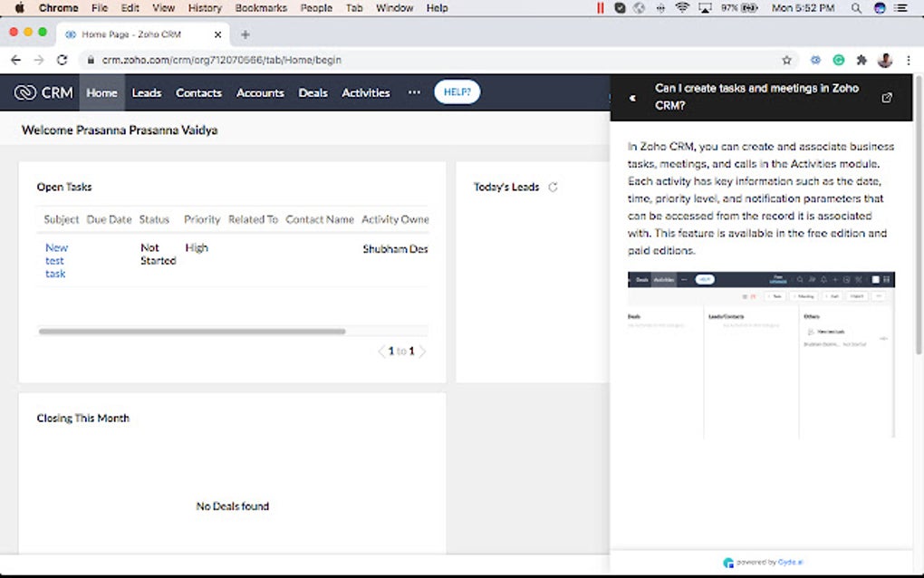Screen dimensions: 924x578
Task: Open the Chrome three-dot menu
Action: pyautogui.click(x=909, y=59)
